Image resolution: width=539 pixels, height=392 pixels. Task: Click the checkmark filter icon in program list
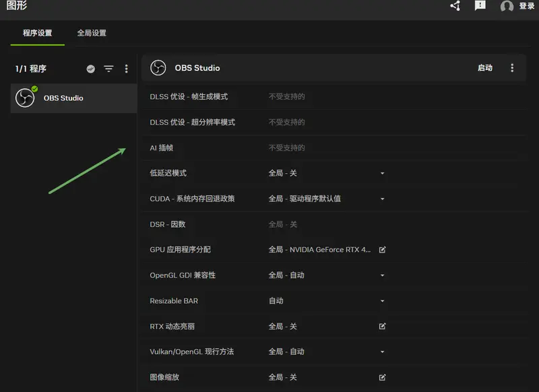click(x=91, y=69)
